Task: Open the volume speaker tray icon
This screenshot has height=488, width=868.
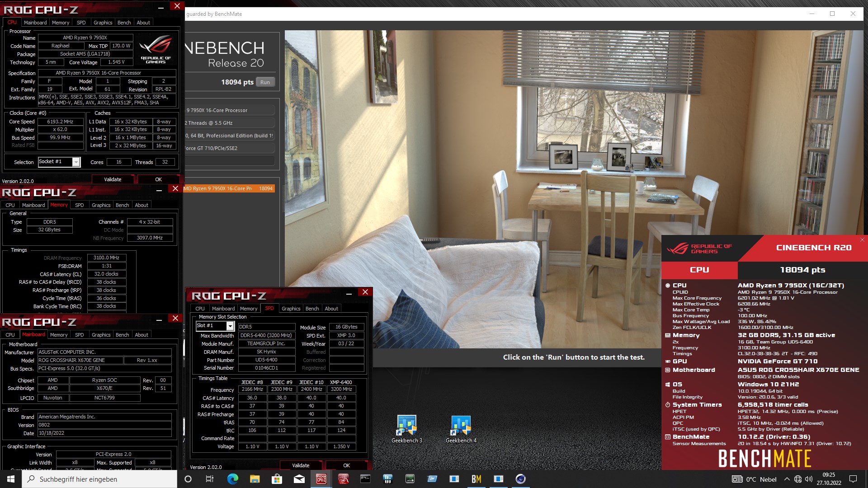Action: click(x=809, y=479)
